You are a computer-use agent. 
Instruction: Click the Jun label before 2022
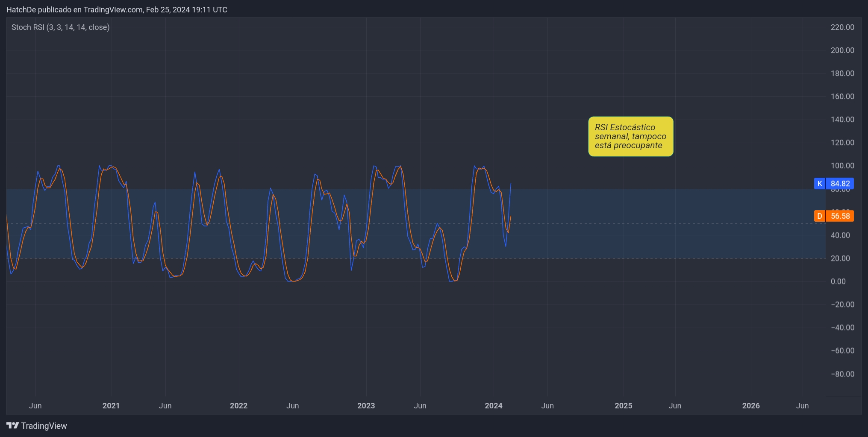165,406
